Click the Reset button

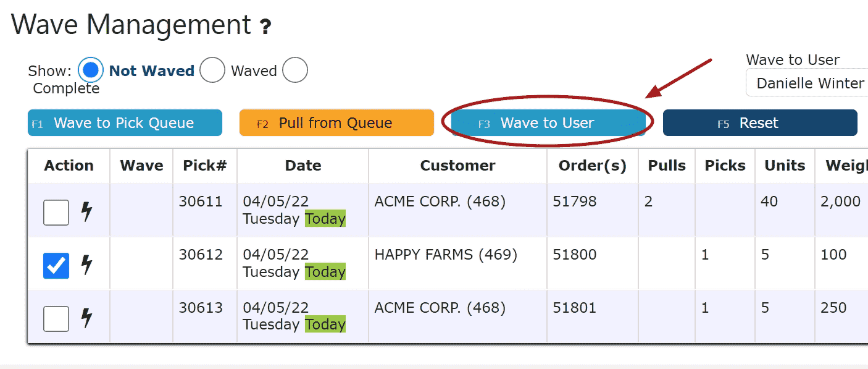(760, 123)
